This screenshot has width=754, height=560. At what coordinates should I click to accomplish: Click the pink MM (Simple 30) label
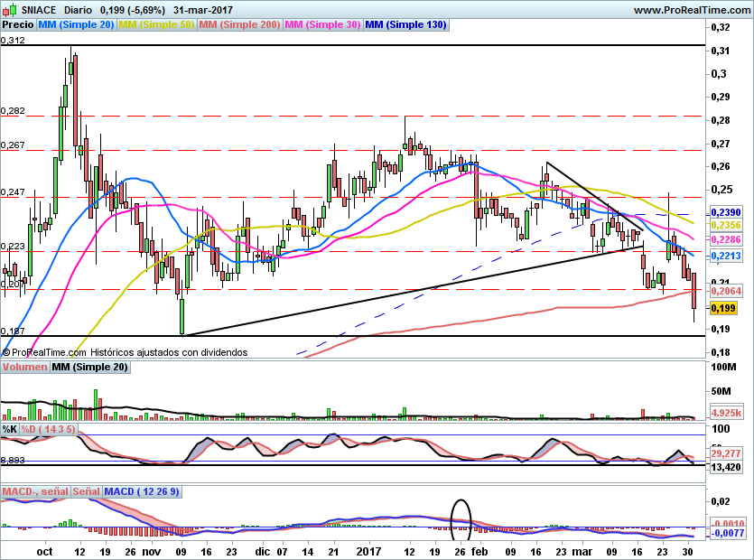click(x=322, y=25)
